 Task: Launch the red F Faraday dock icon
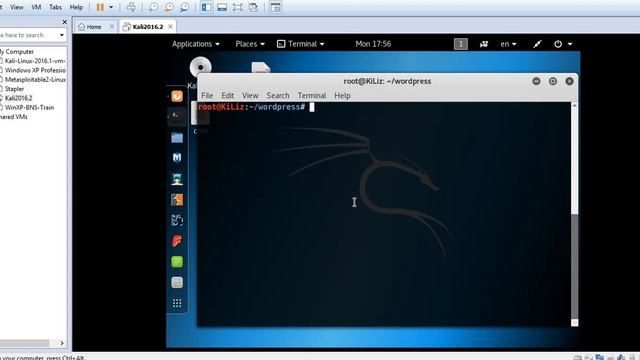click(x=177, y=241)
